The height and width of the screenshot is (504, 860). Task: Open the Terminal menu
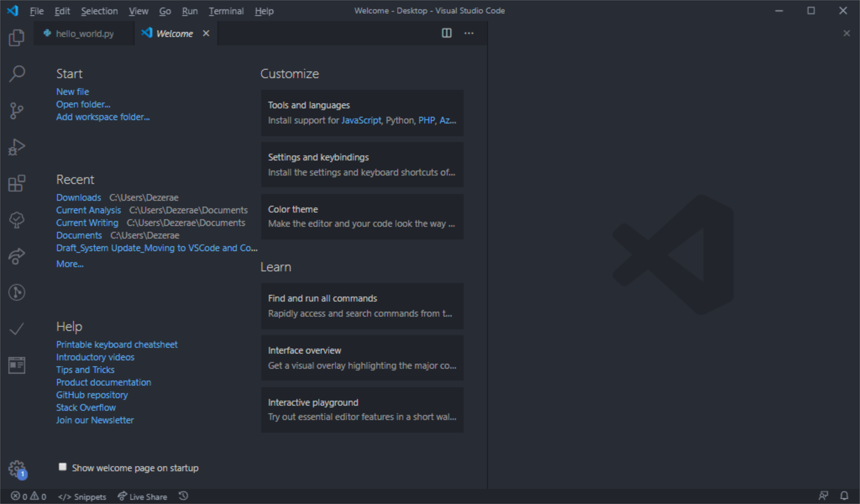226,11
